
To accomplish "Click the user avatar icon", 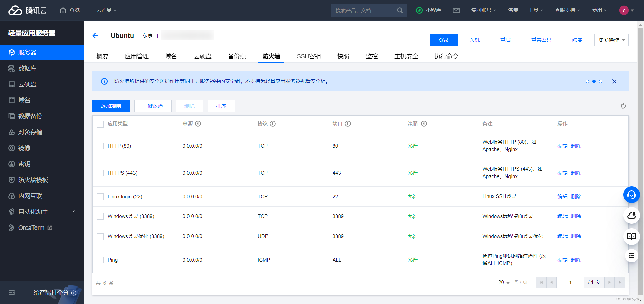I will (x=624, y=10).
